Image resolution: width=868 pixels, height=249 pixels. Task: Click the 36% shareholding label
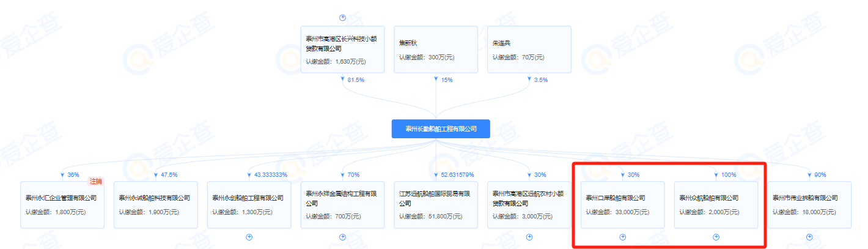[73, 175]
